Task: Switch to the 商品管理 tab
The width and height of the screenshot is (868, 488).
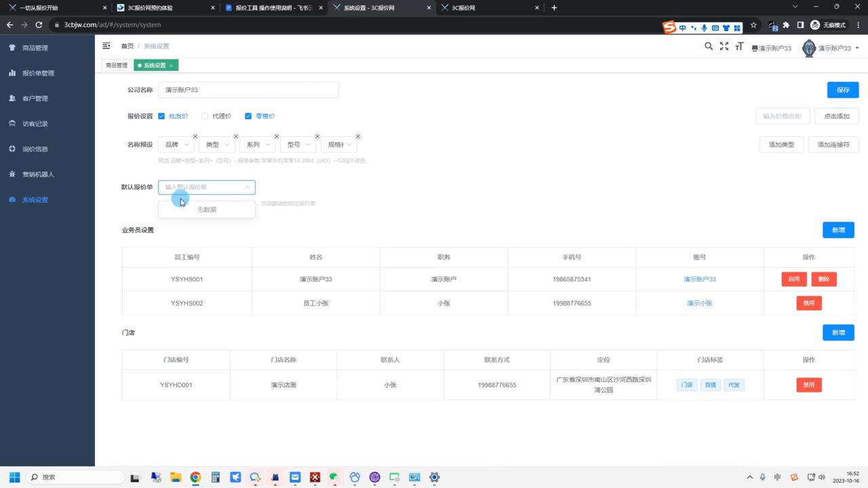Action: [x=116, y=65]
